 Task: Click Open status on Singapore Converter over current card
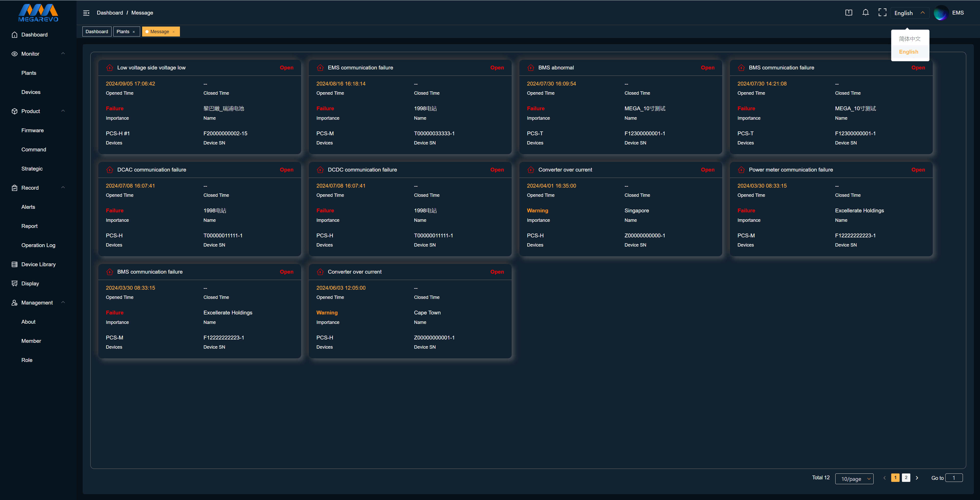[x=708, y=170]
